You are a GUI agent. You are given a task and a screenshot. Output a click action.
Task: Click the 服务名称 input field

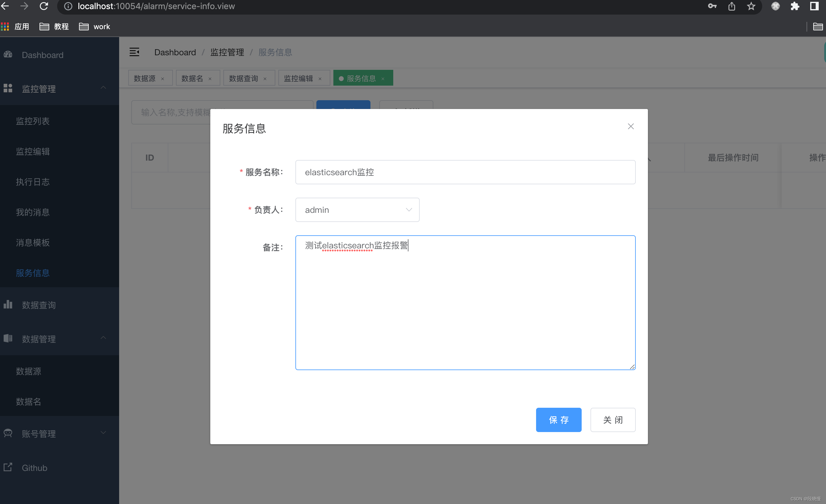point(465,172)
